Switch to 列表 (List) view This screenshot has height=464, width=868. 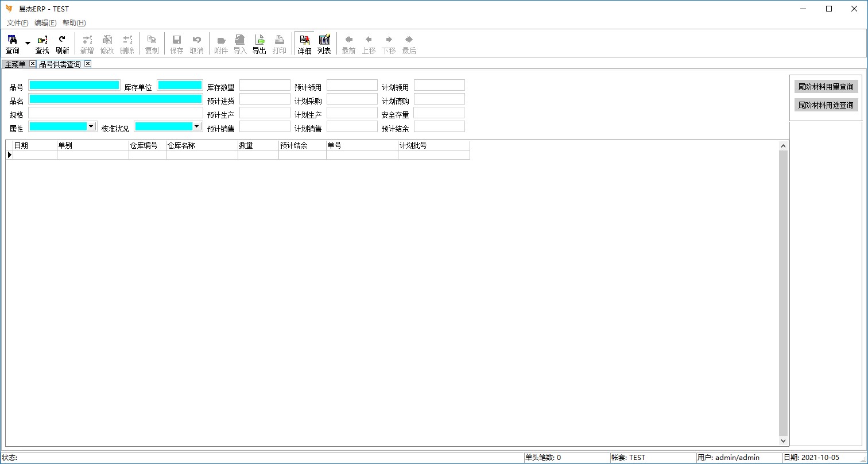(x=324, y=44)
